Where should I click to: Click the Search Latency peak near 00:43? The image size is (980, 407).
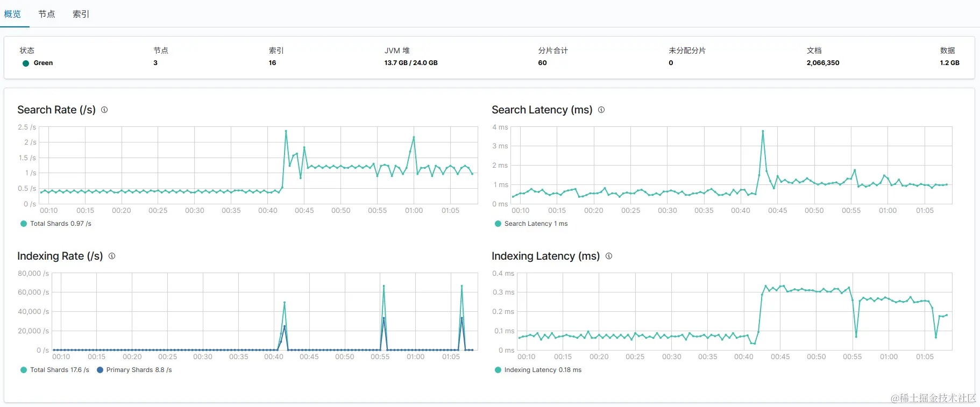click(x=763, y=131)
